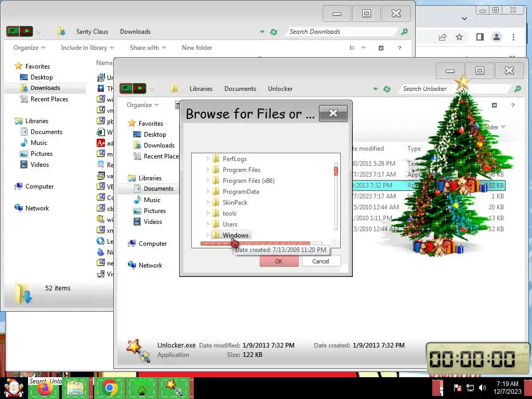The width and height of the screenshot is (532, 399).
Task: Click Downloads in Downloads address breadcrumb
Action: click(135, 32)
